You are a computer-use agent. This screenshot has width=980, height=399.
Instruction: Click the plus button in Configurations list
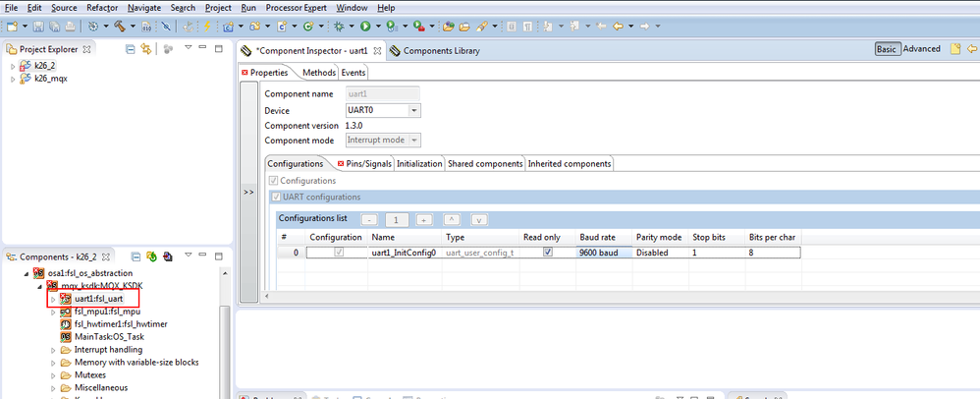click(424, 220)
